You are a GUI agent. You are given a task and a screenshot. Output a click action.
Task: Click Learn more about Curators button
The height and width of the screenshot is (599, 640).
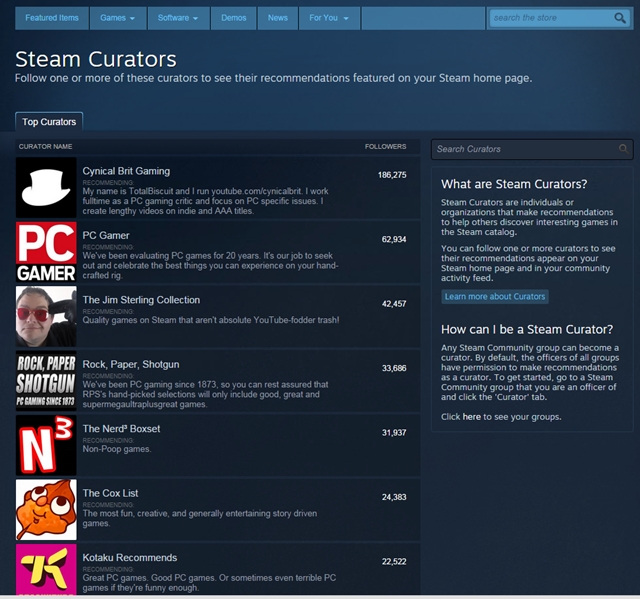[x=495, y=297]
